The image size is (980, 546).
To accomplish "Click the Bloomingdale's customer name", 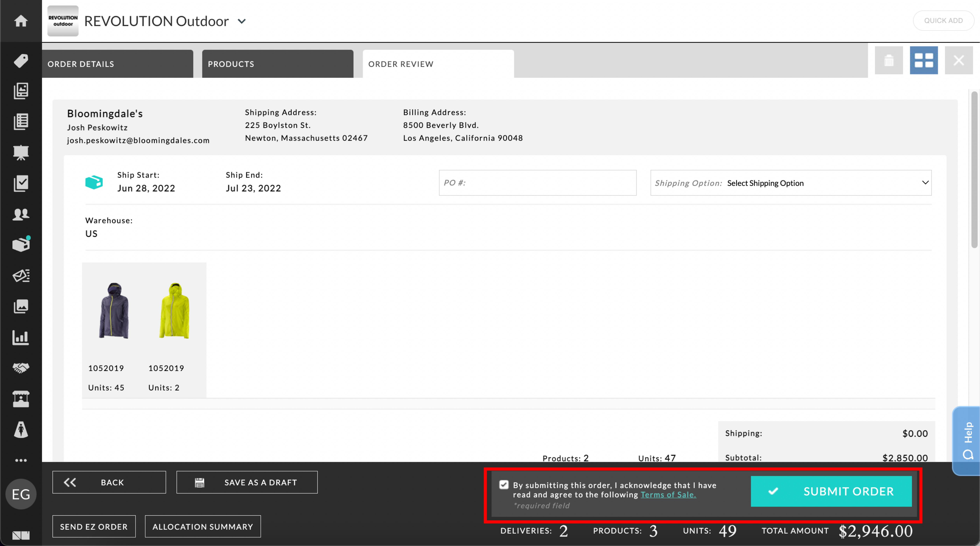I will coord(105,113).
